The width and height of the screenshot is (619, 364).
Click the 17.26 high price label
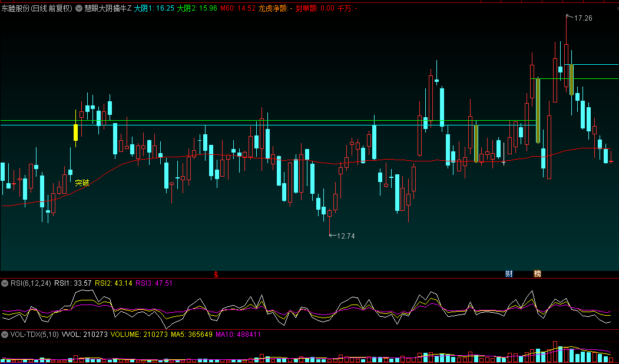(583, 18)
